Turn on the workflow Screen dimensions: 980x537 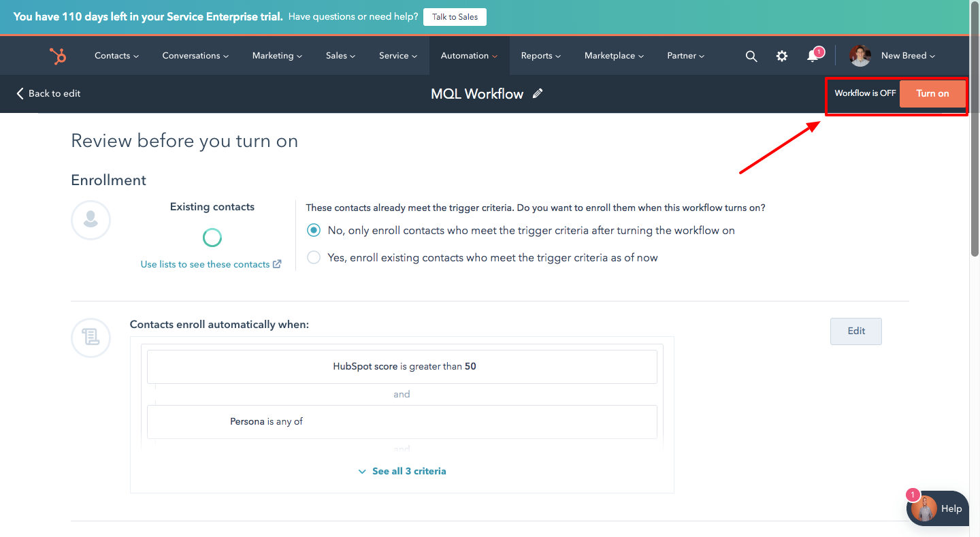(932, 94)
